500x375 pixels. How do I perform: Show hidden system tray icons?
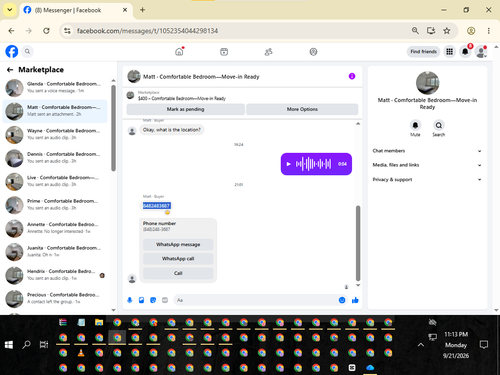[421, 345]
